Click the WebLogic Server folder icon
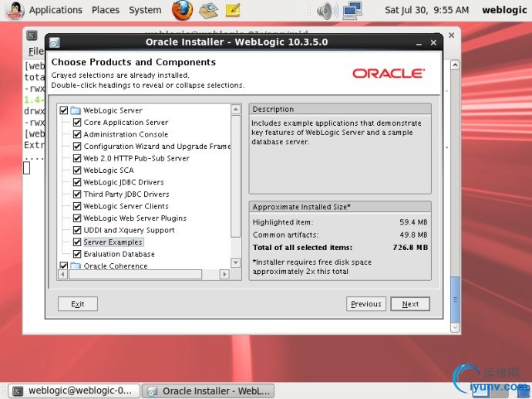This screenshot has width=532, height=399. tap(76, 110)
